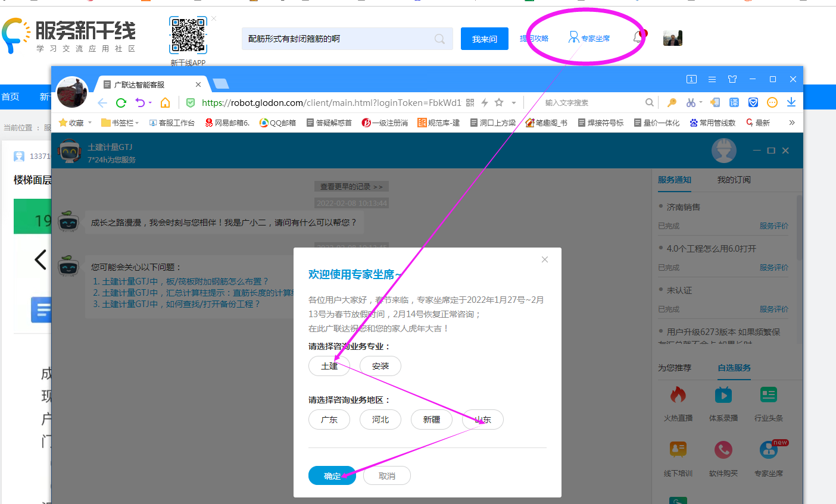
Task: Close the 欢迎使用专家坐席 dialog
Action: (x=545, y=259)
